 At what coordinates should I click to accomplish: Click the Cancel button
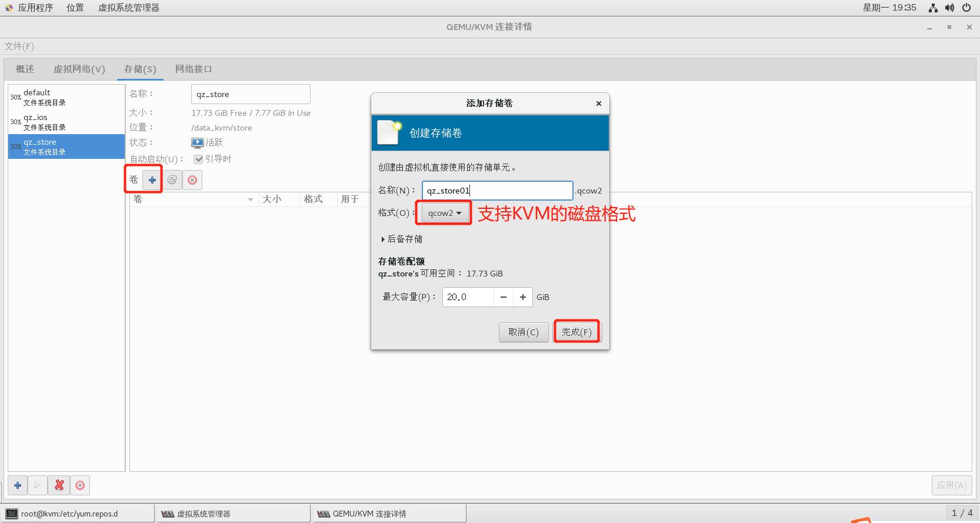[x=524, y=332]
